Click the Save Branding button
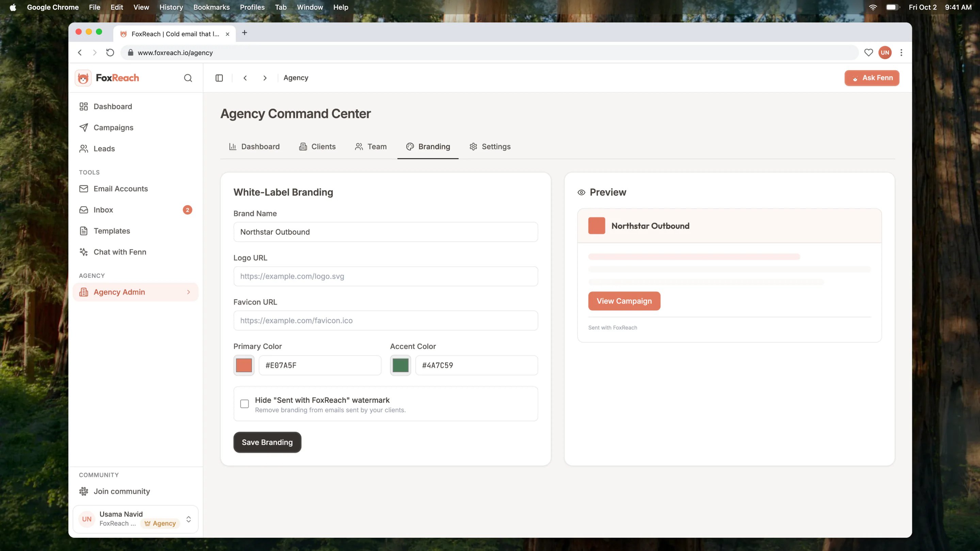 (267, 442)
